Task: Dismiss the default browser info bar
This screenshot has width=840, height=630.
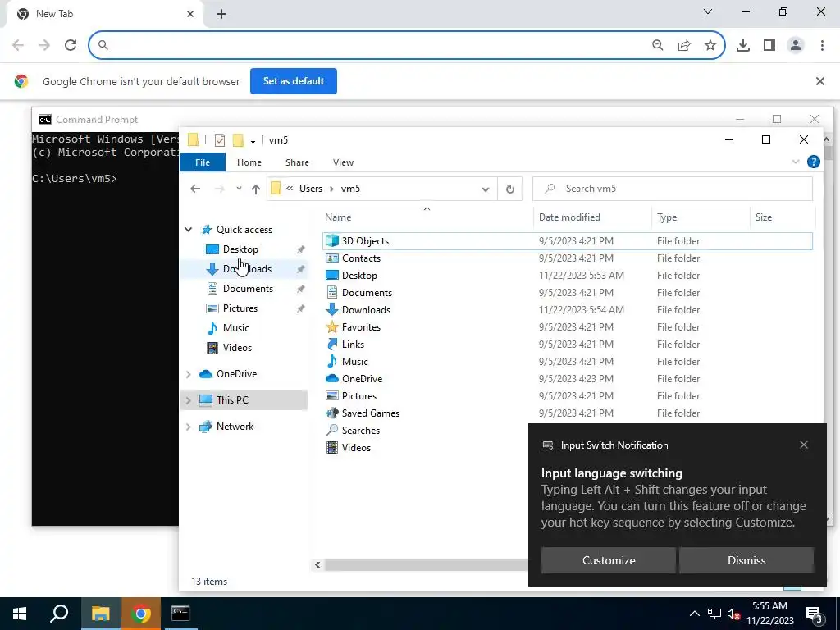Action: pos(819,81)
